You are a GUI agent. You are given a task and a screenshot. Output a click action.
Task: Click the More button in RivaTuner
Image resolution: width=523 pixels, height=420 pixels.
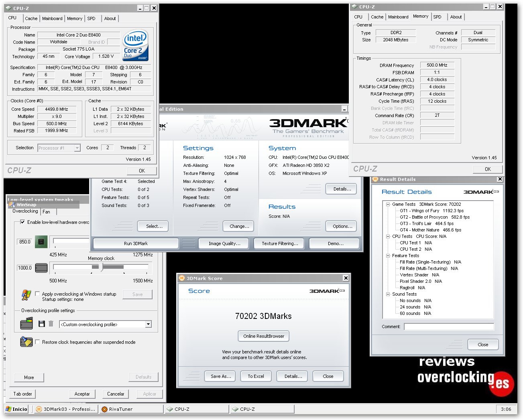(x=29, y=377)
